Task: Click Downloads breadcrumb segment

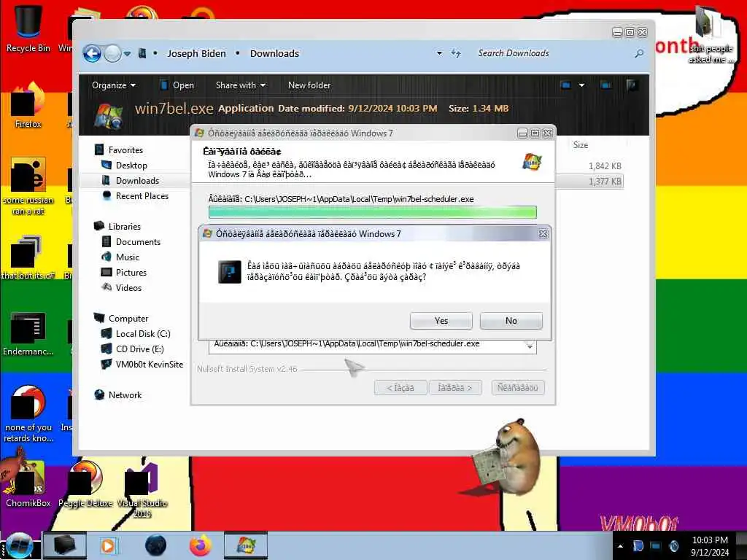Action: [x=274, y=53]
